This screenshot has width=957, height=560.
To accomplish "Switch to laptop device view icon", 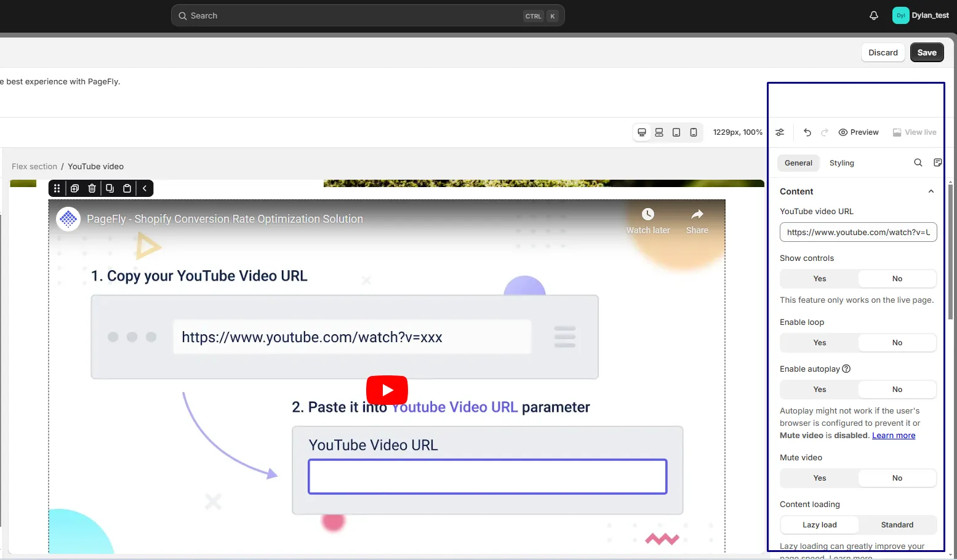I will [x=659, y=132].
